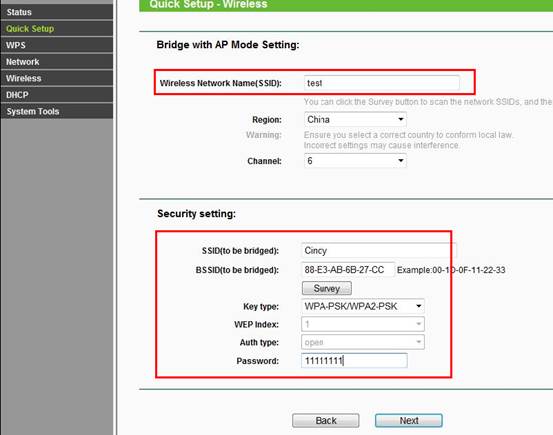The height and width of the screenshot is (435, 553).
Task: Click the 'Auth type:' label
Action: 259,343
